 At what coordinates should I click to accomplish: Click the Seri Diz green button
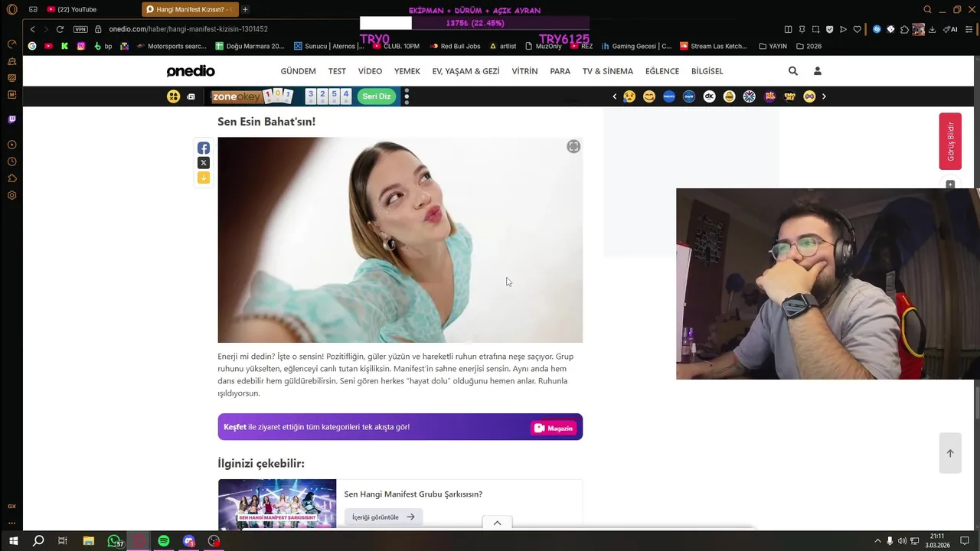[x=377, y=96]
